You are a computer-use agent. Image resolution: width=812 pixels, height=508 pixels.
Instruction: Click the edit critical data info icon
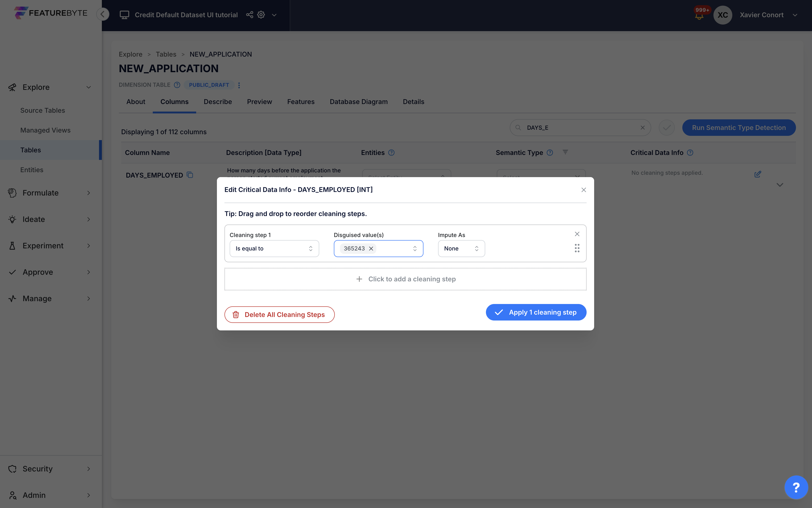tap(758, 174)
